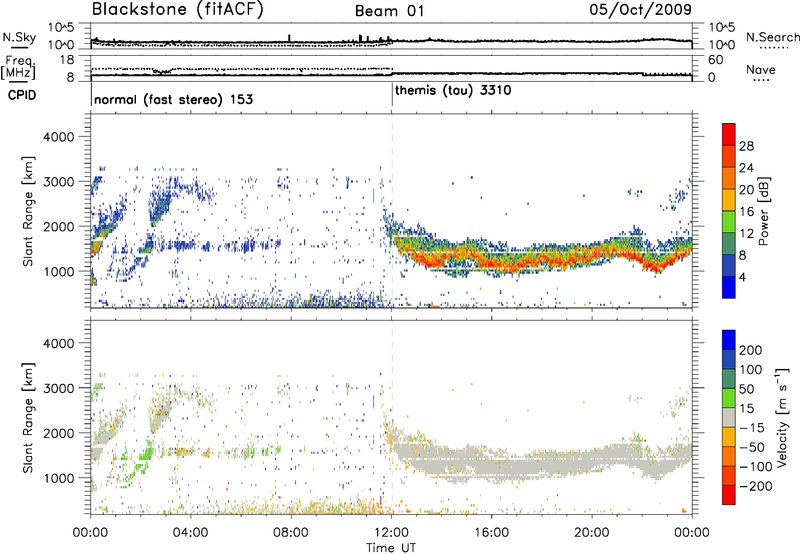Image resolution: width=800 pixels, height=554 pixels.
Task: Click the '4' label on Power colorbar
Action: point(743,277)
